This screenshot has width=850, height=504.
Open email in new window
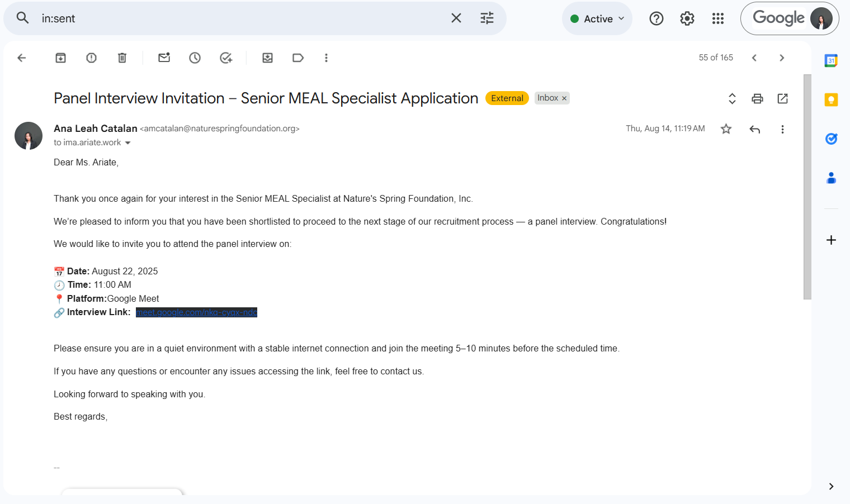[782, 99]
